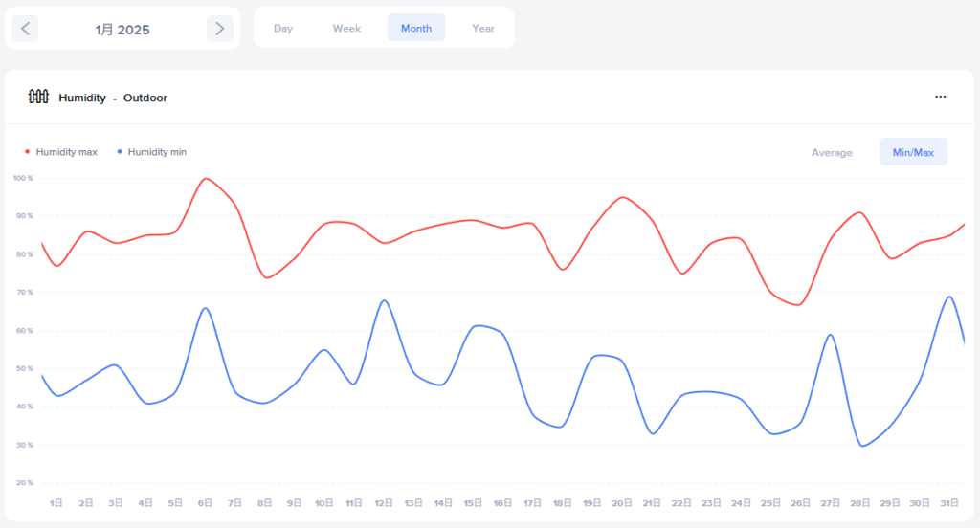This screenshot has height=528, width=980.
Task: Click the 12日 humidity min peak point
Action: coord(384,300)
